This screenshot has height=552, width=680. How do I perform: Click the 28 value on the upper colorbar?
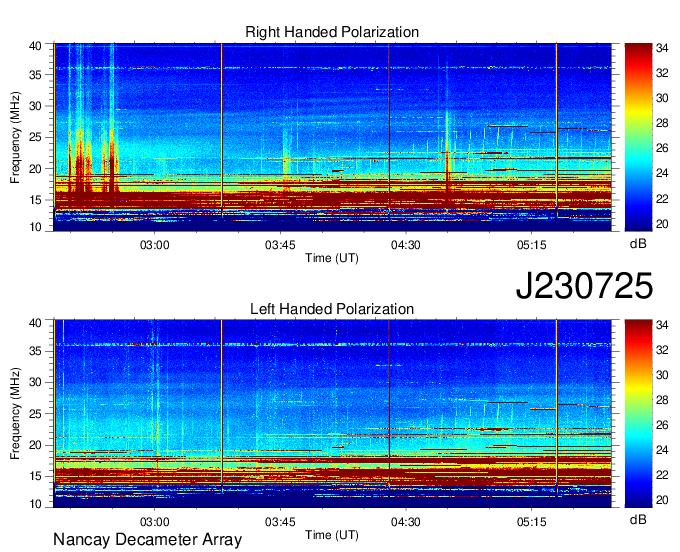point(662,124)
